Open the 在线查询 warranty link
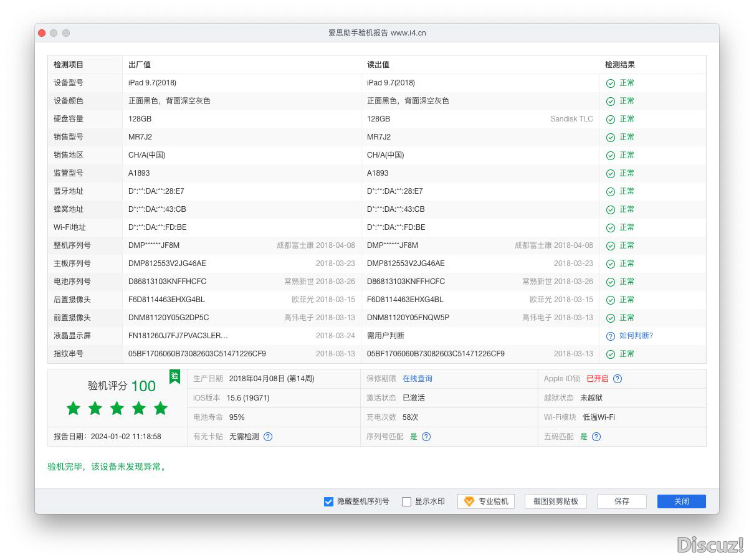Viewport: 754px width, 560px height. (418, 379)
